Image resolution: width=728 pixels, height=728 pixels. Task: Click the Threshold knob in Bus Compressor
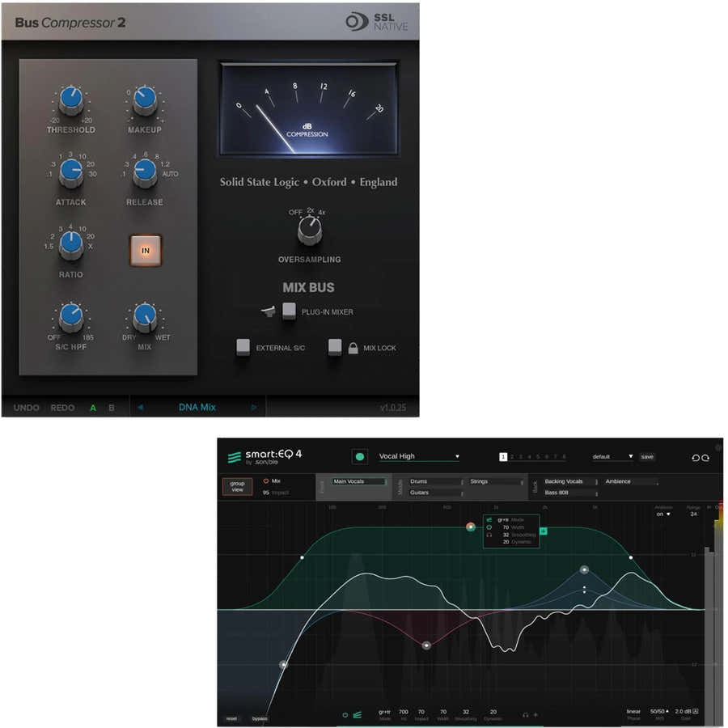[x=71, y=100]
